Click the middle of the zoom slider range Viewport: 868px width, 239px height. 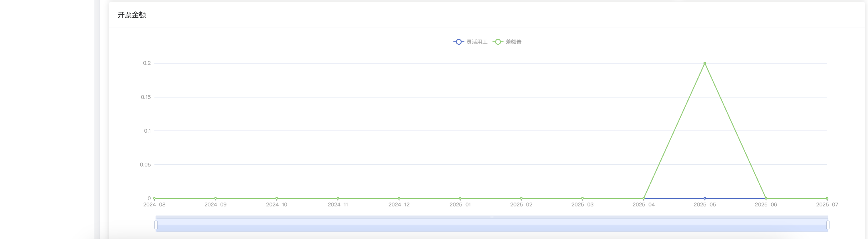coord(492,225)
